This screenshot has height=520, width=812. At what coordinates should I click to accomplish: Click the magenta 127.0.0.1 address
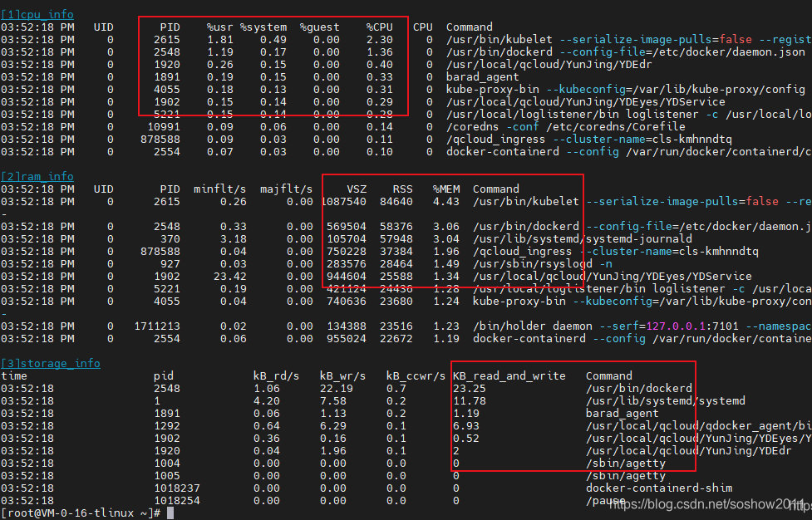point(676,326)
